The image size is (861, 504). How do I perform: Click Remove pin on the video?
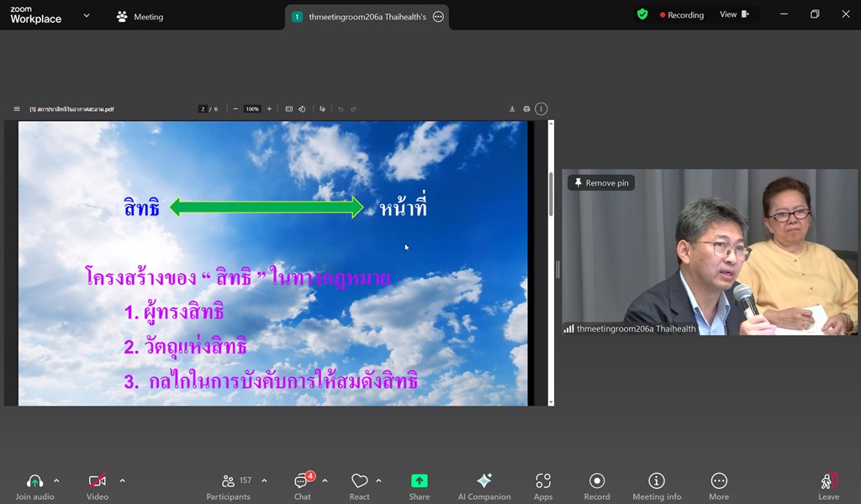[601, 183]
